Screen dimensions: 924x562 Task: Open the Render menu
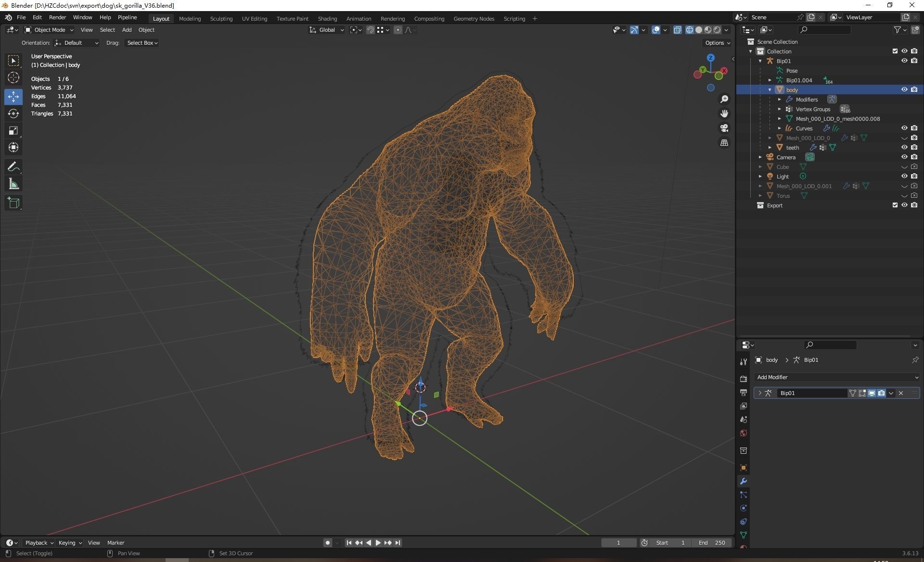[x=57, y=17]
